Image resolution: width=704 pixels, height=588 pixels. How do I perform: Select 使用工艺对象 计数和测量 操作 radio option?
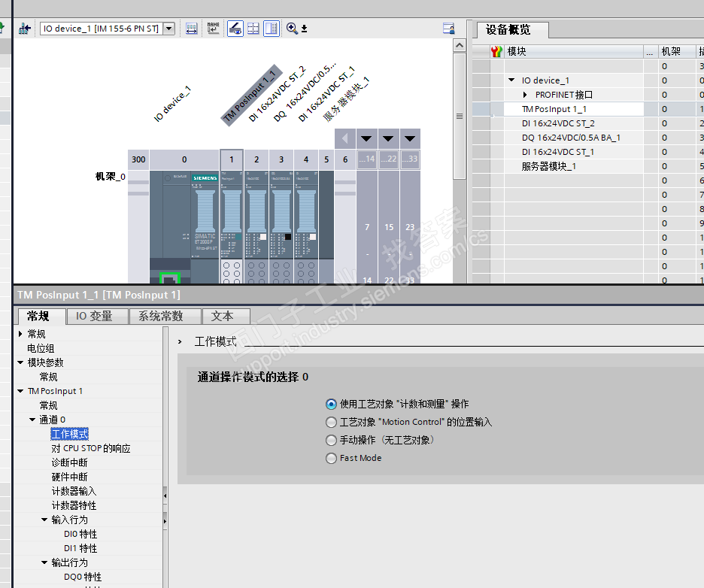pyautogui.click(x=331, y=404)
